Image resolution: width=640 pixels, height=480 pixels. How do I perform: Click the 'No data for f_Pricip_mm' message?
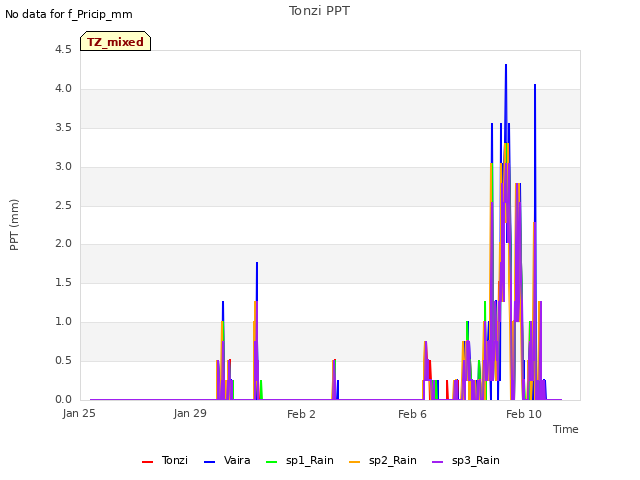coord(69,14)
